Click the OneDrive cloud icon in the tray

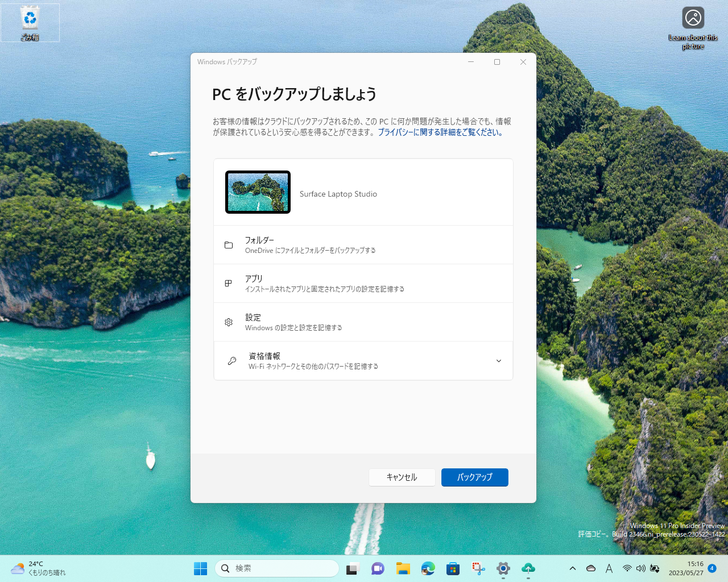pos(591,568)
